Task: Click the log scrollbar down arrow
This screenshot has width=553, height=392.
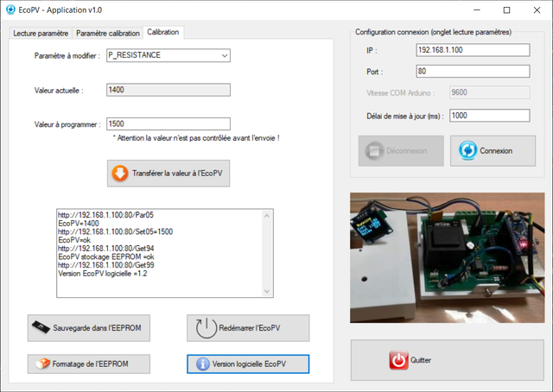Action: [267, 291]
